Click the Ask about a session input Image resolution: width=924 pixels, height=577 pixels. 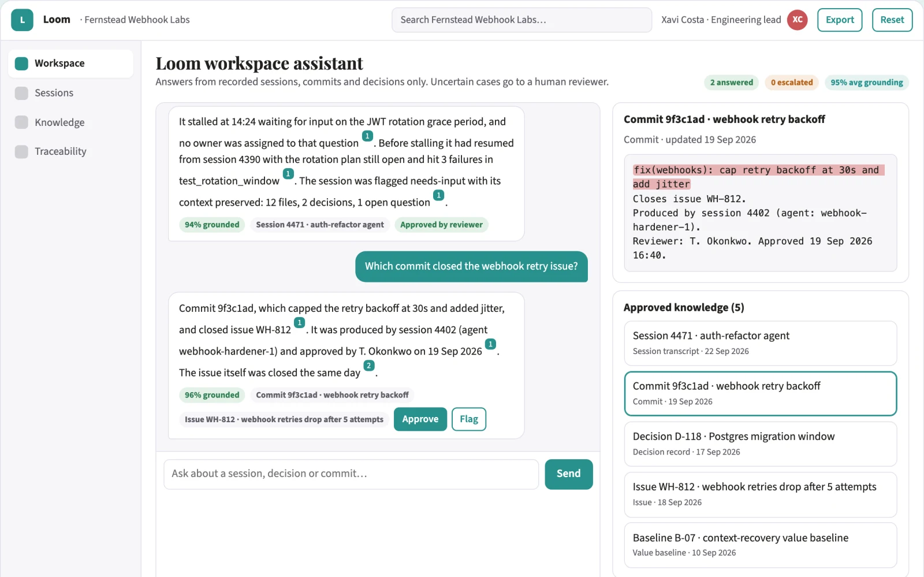[x=351, y=474]
